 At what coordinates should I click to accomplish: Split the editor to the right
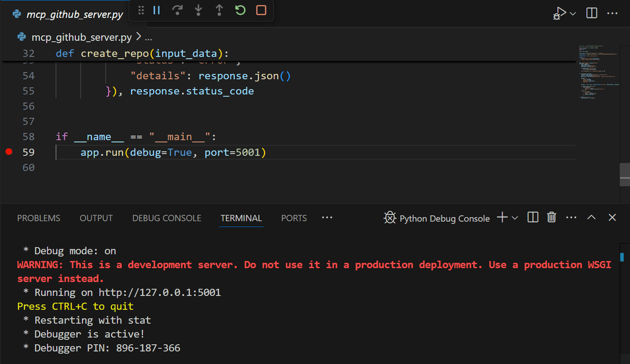(x=592, y=13)
